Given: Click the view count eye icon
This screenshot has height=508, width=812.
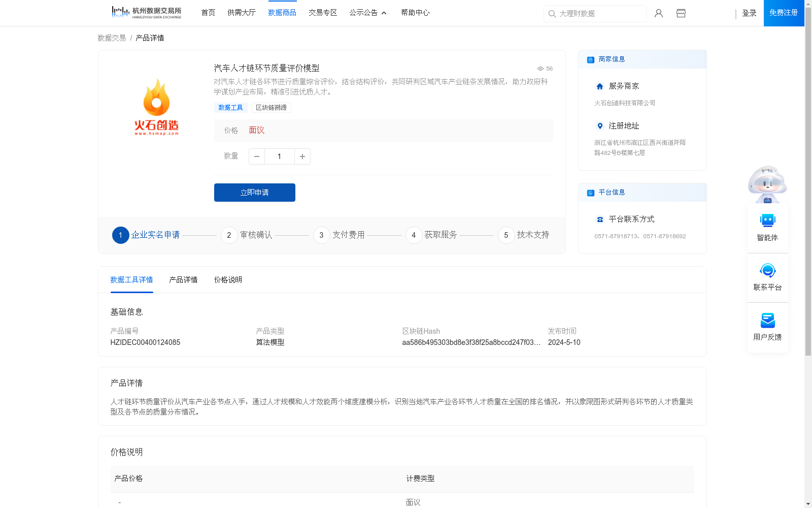Looking at the screenshot, I should 540,69.
